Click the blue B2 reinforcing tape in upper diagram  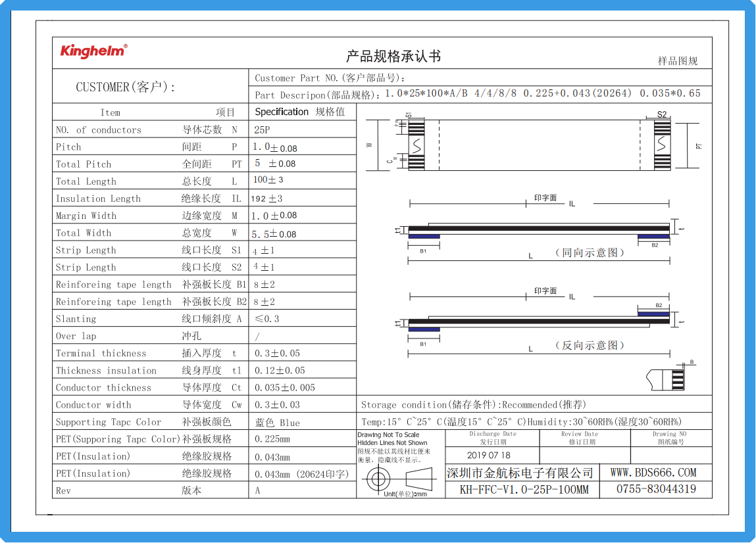click(654, 237)
